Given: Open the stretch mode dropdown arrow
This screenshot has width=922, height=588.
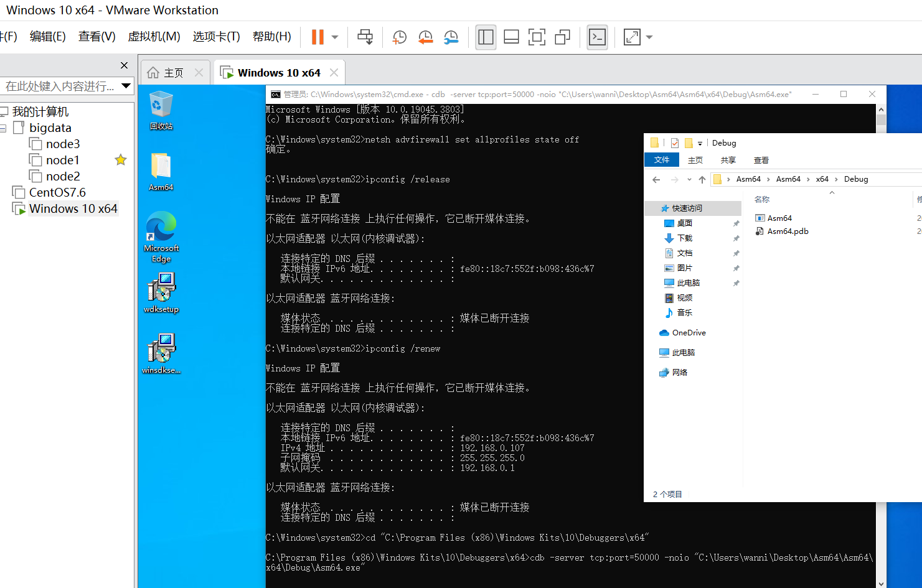Looking at the screenshot, I should (649, 37).
